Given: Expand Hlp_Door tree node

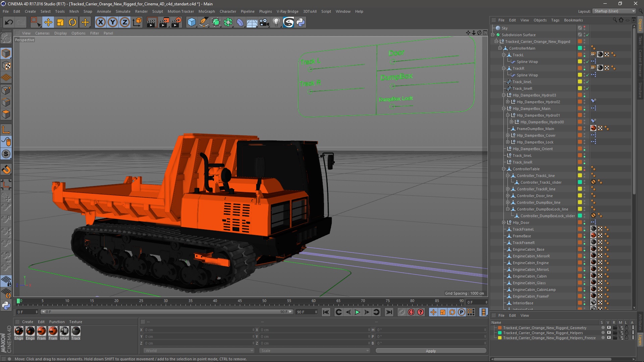Looking at the screenshot, I should [x=504, y=223].
